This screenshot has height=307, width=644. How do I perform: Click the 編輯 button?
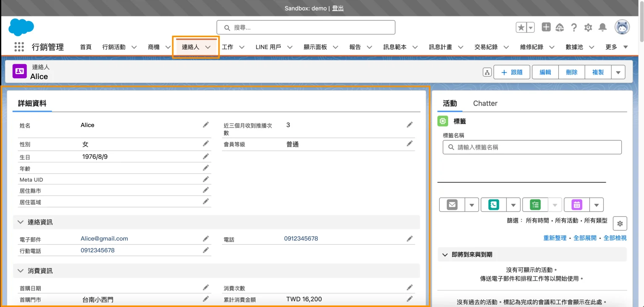pos(545,72)
